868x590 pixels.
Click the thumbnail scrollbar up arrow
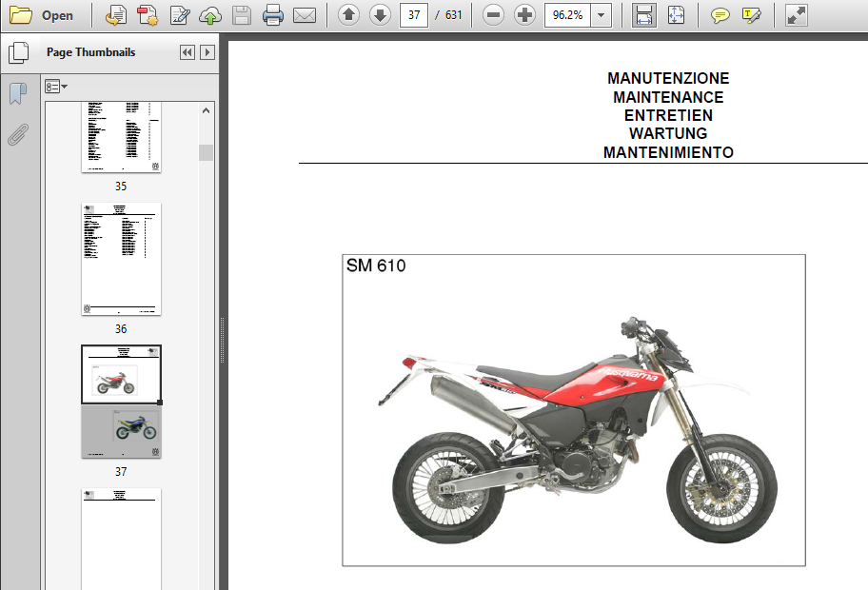(206, 110)
